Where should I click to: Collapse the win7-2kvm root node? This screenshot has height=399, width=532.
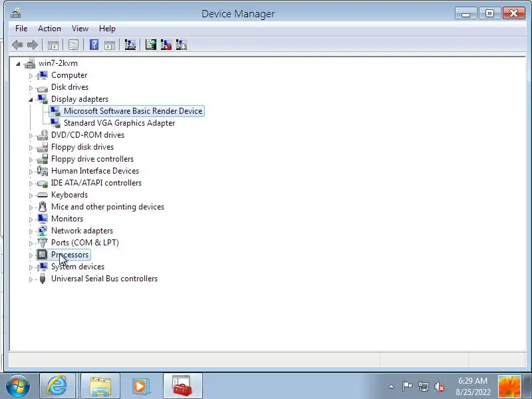click(18, 63)
